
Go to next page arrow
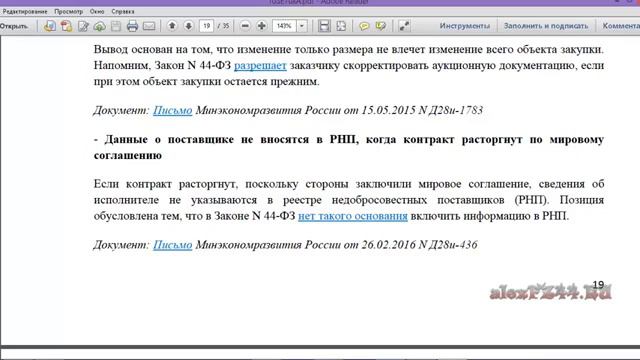[x=188, y=26]
